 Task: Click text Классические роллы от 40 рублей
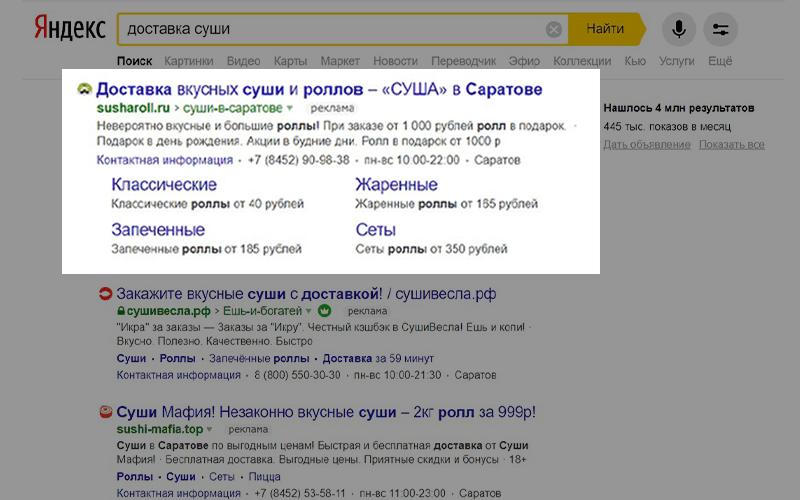pyautogui.click(x=208, y=204)
